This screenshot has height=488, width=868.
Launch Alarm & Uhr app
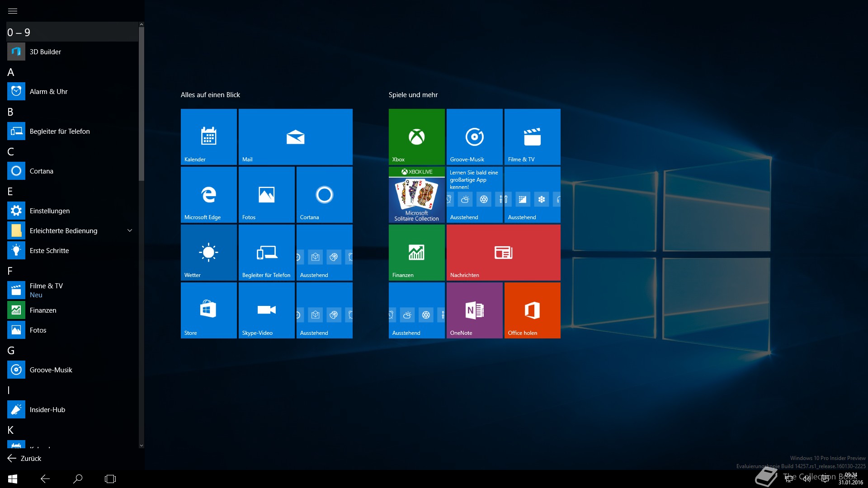(72, 91)
